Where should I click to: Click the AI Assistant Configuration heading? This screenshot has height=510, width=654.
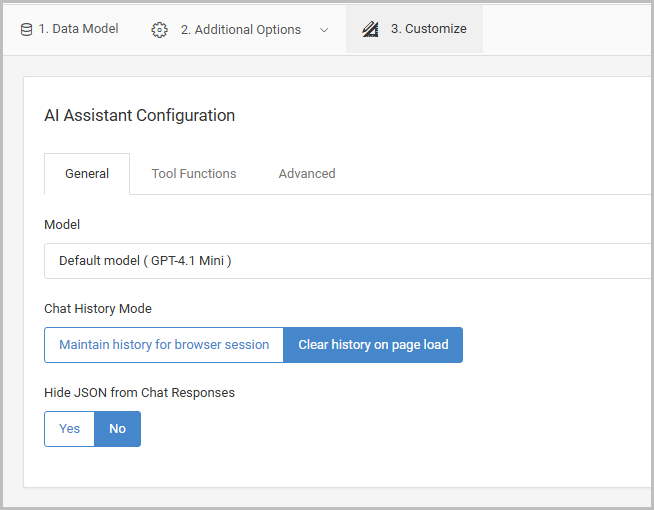(x=140, y=115)
